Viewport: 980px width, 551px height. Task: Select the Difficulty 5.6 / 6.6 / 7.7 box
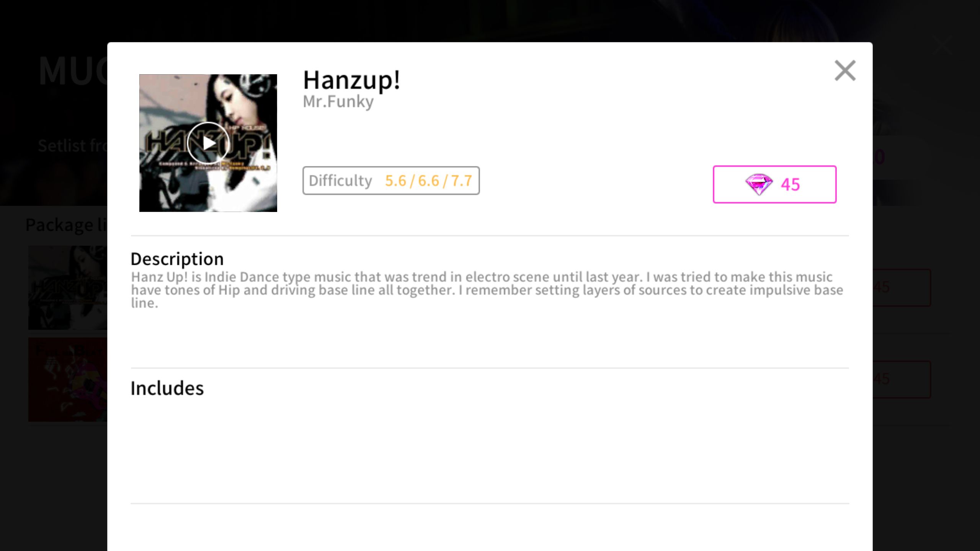[391, 181]
